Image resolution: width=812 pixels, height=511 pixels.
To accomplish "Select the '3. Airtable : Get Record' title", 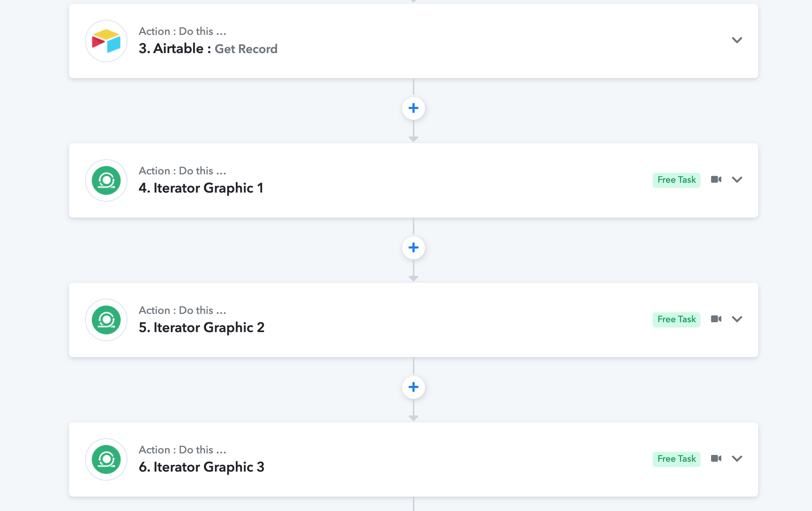I will click(x=208, y=49).
